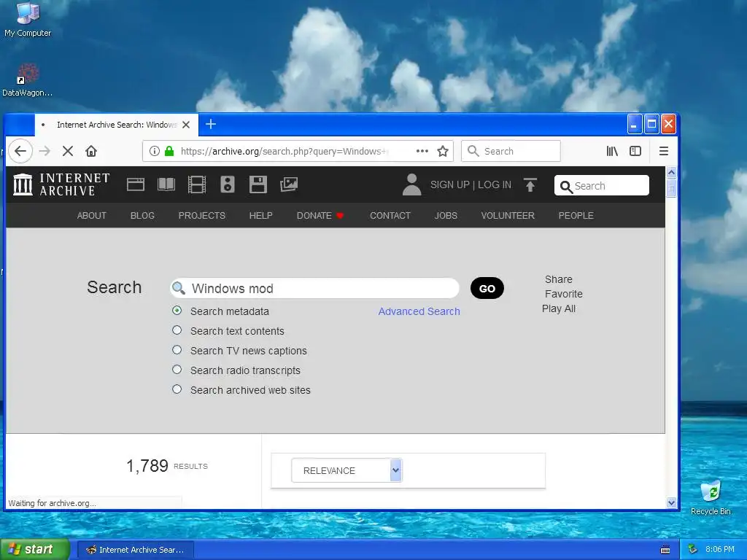Click the LOG IN link
The width and height of the screenshot is (747, 560).
(x=495, y=184)
